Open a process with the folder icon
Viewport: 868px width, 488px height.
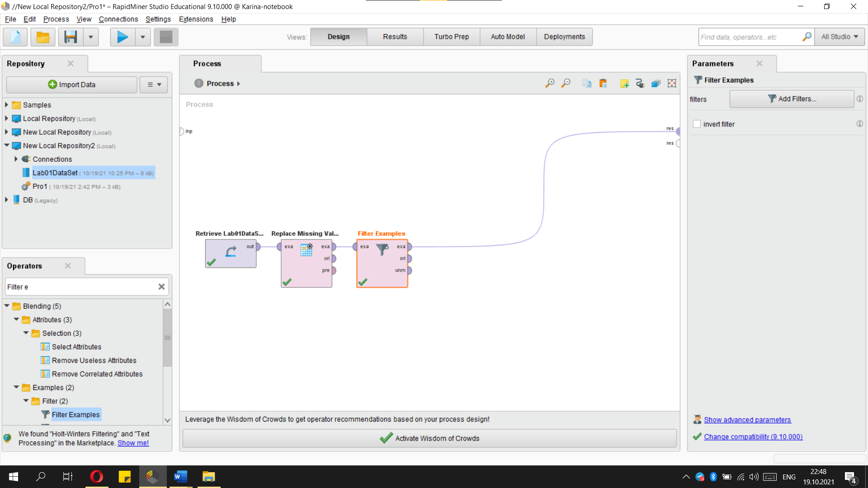(x=43, y=37)
